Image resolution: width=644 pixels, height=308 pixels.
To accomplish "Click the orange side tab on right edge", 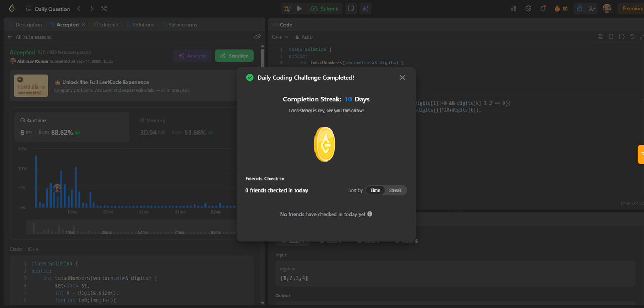I will (x=641, y=154).
